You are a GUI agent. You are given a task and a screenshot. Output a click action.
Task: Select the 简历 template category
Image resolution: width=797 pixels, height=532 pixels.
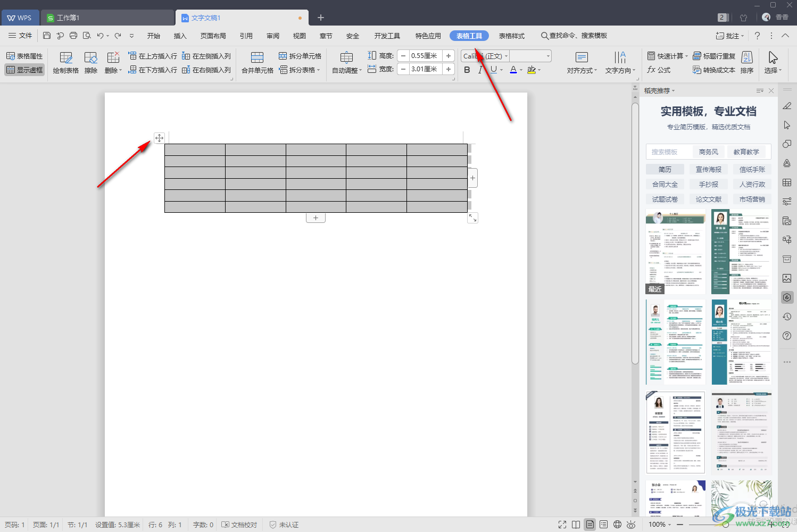pos(665,169)
